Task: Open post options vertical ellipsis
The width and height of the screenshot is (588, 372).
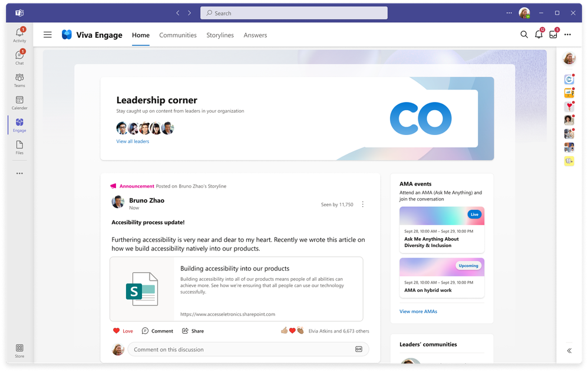Action: pos(362,204)
